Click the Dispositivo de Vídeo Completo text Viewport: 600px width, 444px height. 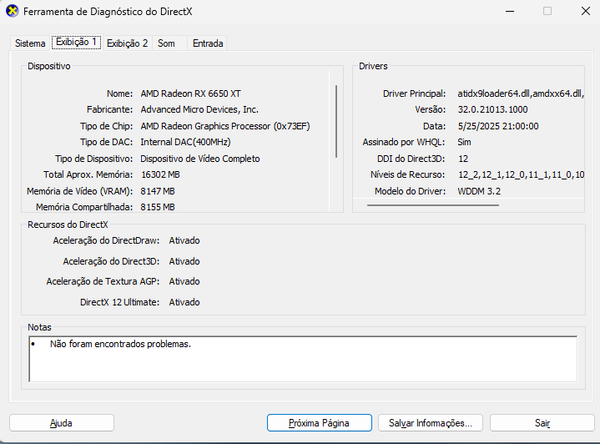[x=200, y=159]
